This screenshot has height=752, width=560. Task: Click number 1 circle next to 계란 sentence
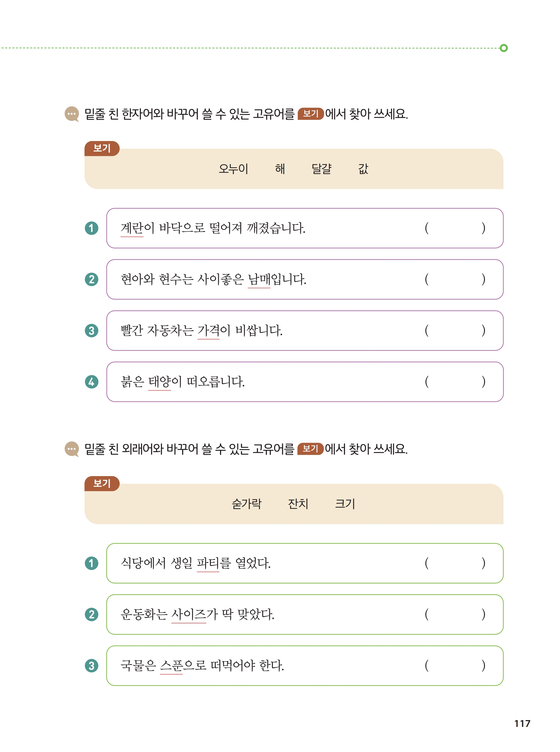click(x=92, y=228)
